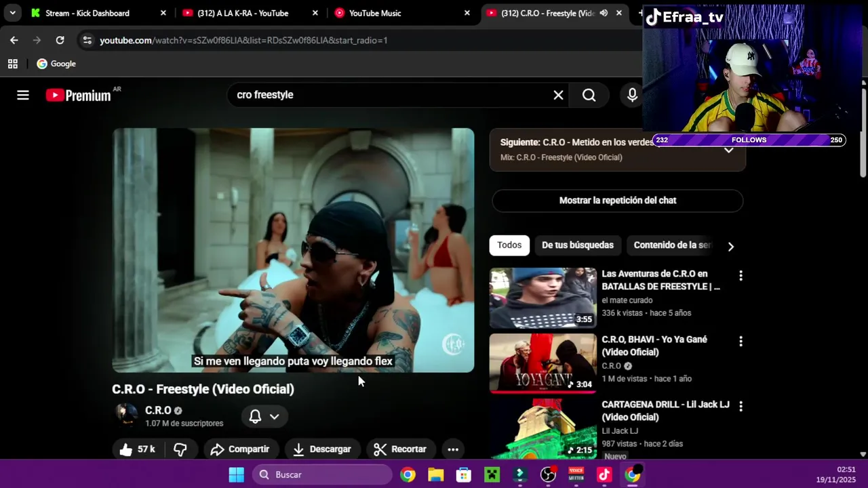
Task: Open Microsoft Store from taskbar
Action: click(464, 474)
